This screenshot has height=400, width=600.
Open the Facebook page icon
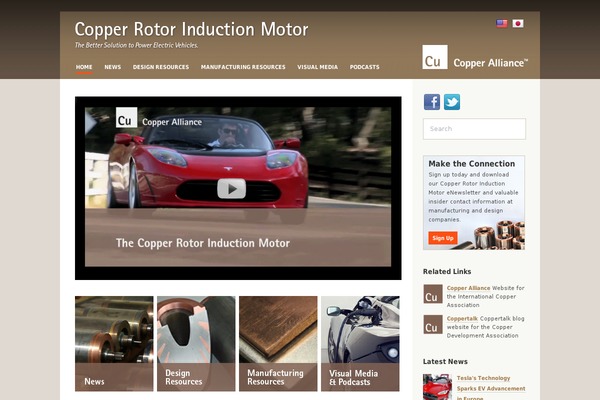432,102
